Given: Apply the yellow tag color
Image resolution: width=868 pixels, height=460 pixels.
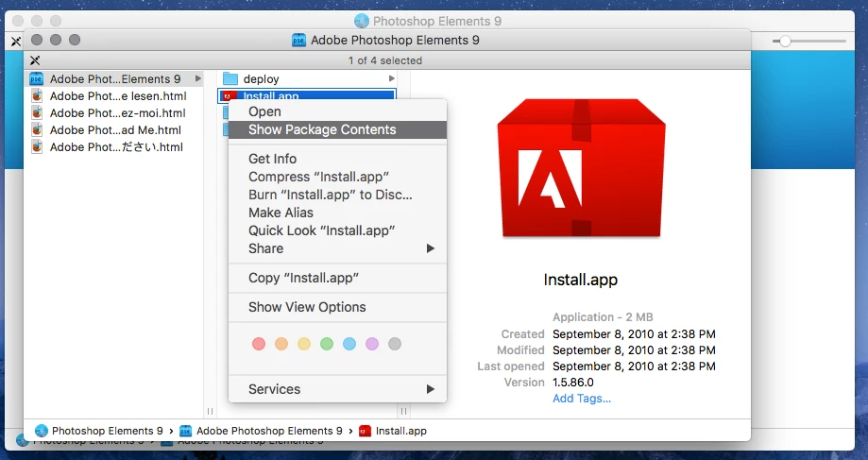Looking at the screenshot, I should click(304, 344).
